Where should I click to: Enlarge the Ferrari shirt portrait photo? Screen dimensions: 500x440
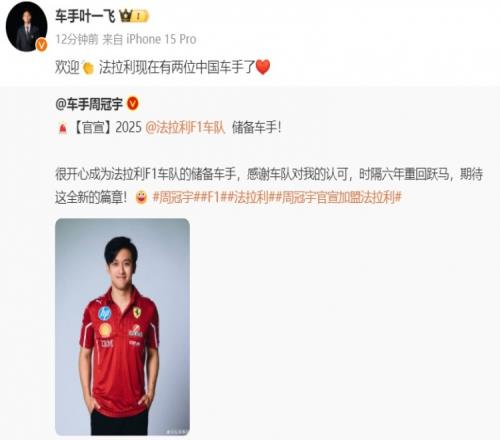pos(123,327)
